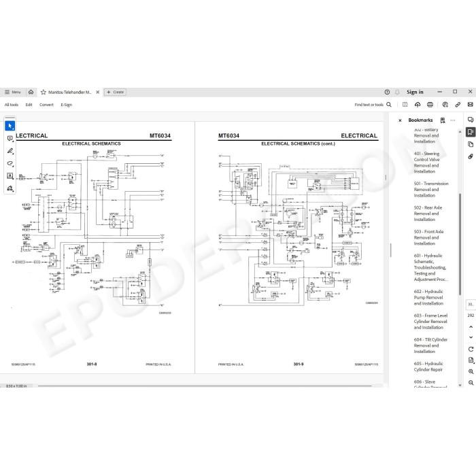Select the add text box tool

click(10, 176)
